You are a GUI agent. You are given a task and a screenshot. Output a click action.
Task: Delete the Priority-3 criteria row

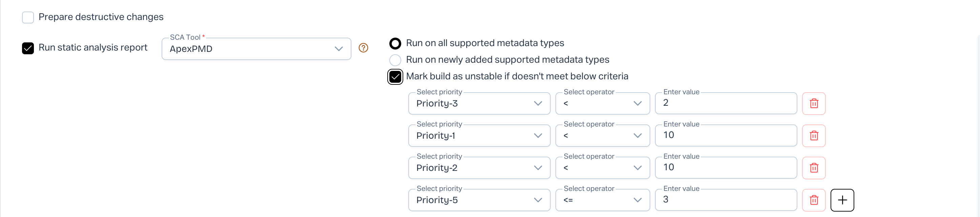[814, 103]
